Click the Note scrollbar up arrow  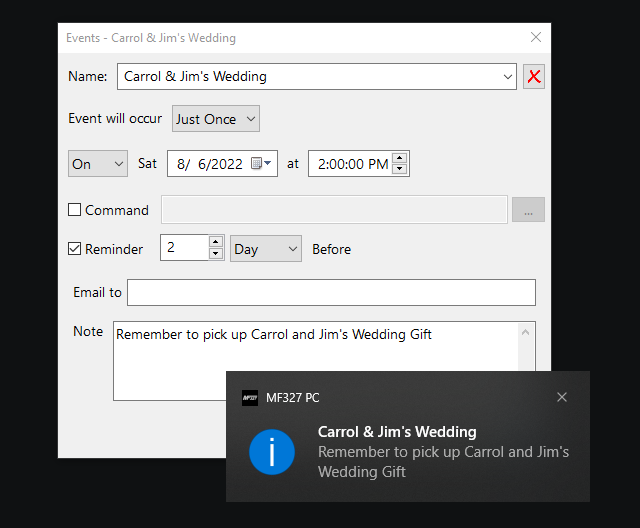pos(526,333)
